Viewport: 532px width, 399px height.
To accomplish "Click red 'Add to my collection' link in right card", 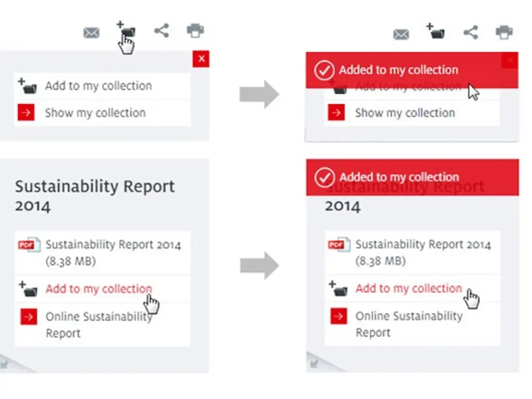I will tap(409, 288).
